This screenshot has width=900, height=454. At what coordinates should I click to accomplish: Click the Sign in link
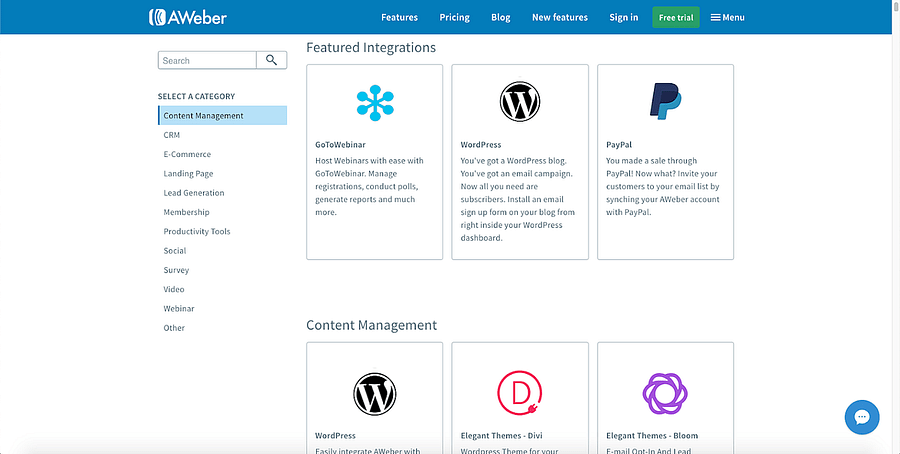pyautogui.click(x=623, y=17)
